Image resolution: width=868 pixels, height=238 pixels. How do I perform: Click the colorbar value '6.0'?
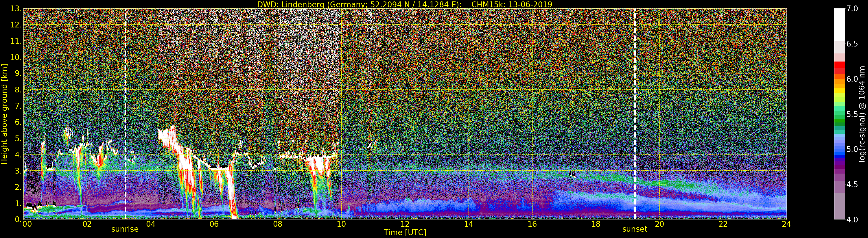pyautogui.click(x=852, y=79)
